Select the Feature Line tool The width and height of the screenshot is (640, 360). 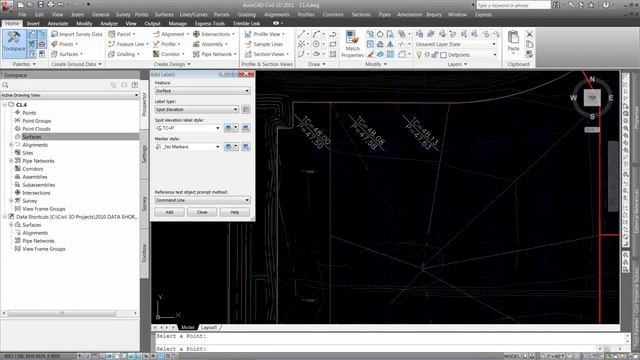click(x=129, y=44)
